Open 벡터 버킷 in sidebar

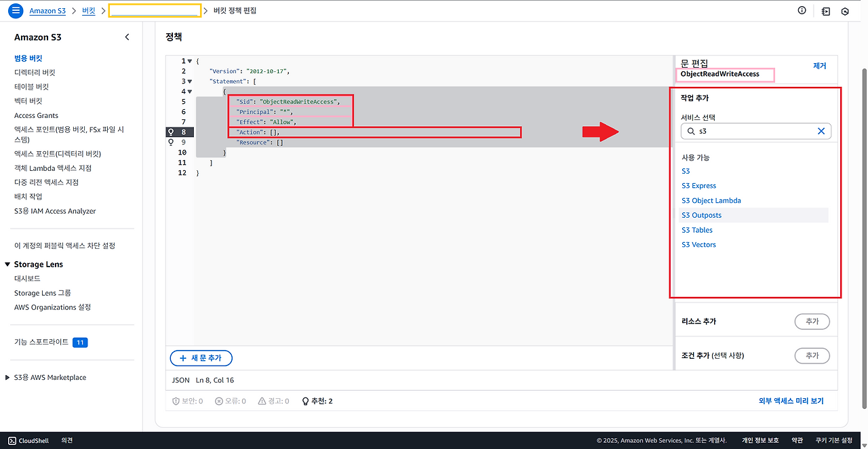pyautogui.click(x=28, y=101)
